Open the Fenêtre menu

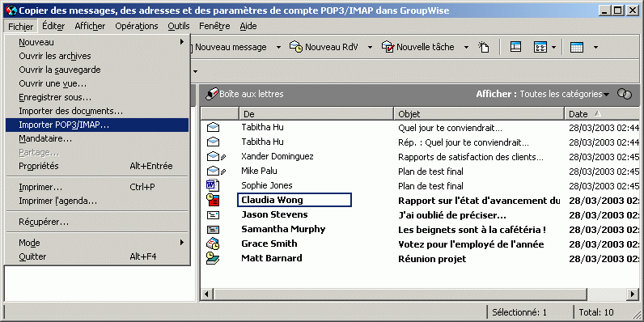tap(214, 26)
